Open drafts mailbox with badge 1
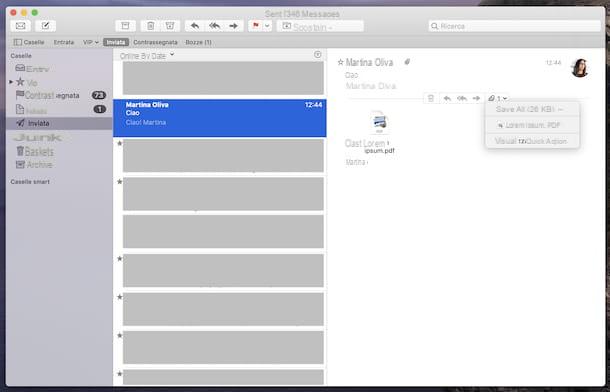610x392 pixels. [60, 110]
